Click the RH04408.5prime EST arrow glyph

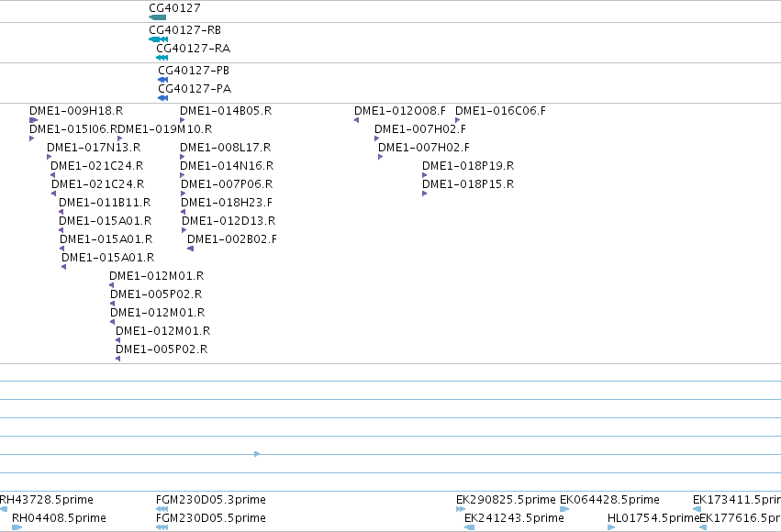(x=17, y=527)
